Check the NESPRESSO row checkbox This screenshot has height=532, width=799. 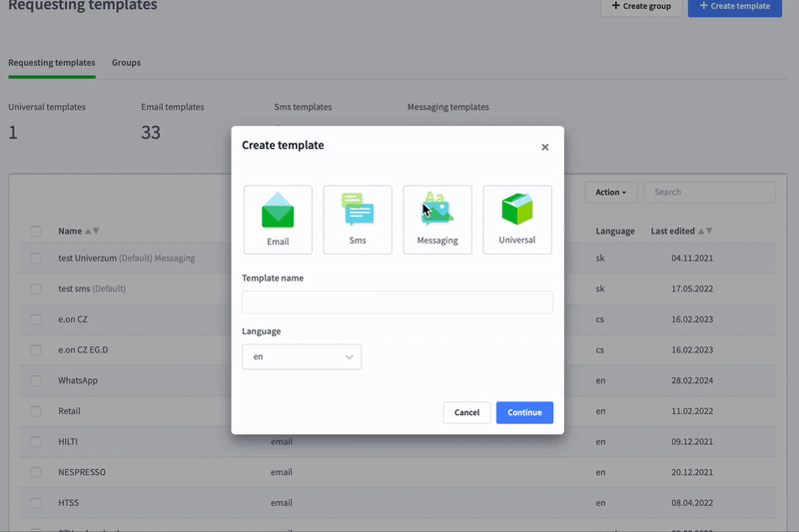pos(36,472)
